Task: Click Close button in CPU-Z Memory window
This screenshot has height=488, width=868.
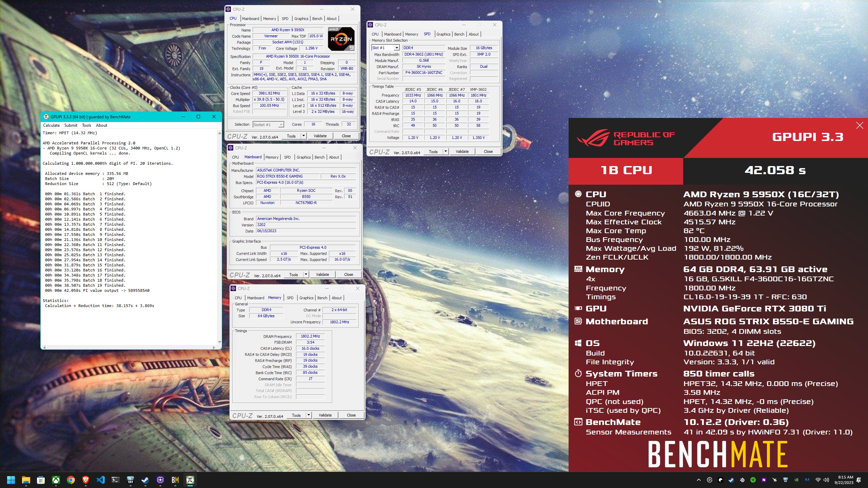Action: tap(351, 415)
